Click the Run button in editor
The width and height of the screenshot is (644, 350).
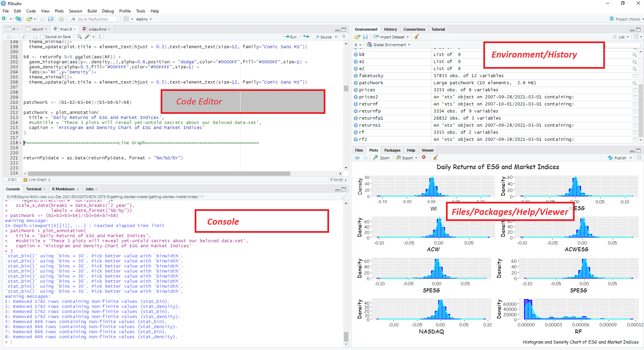point(290,37)
